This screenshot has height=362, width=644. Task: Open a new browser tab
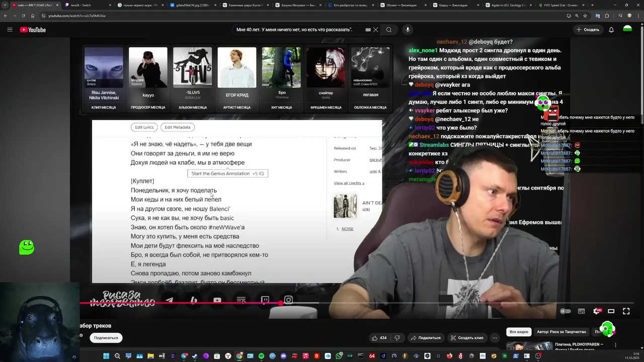click(x=592, y=5)
